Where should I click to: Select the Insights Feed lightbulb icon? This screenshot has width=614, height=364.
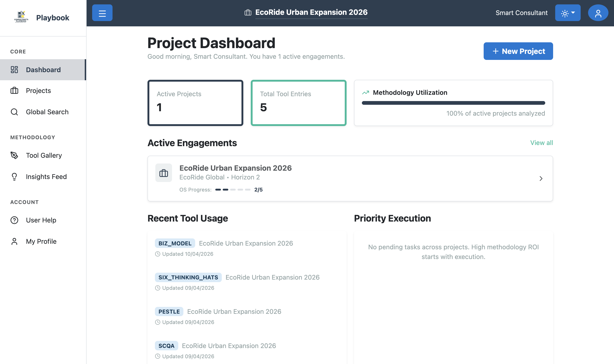coord(15,177)
